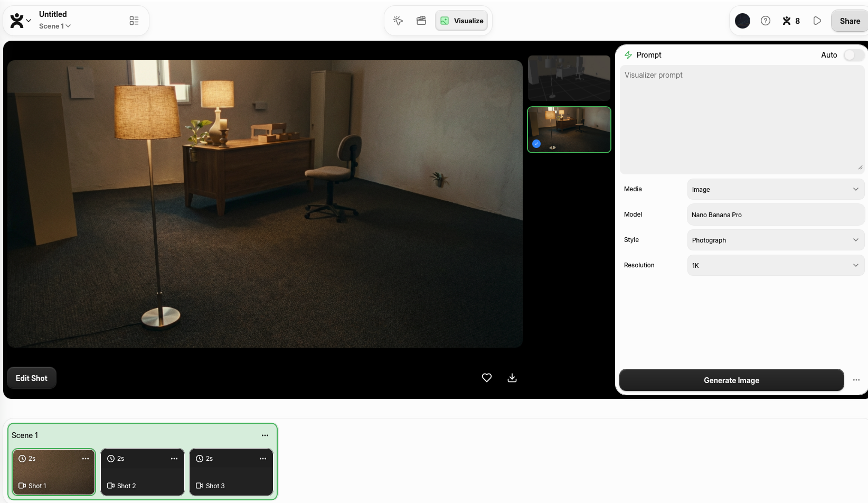The height and width of the screenshot is (503, 868).
Task: Open the Style dropdown set to Photograph
Action: click(x=775, y=240)
